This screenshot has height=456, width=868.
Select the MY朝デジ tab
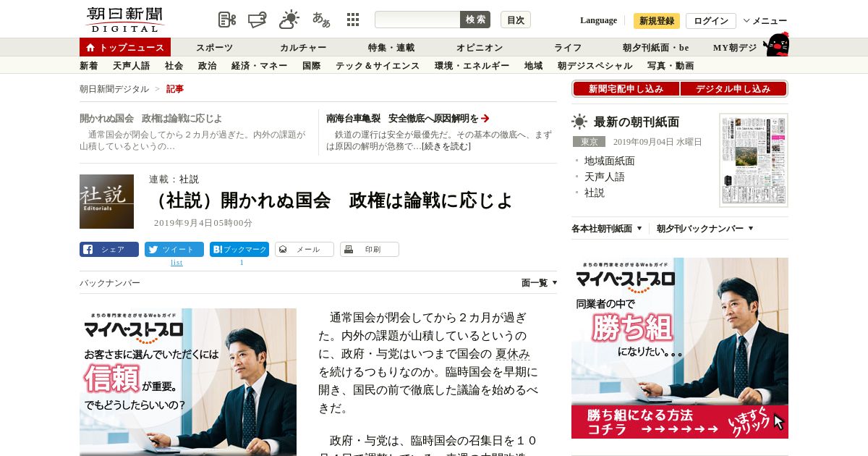(735, 48)
